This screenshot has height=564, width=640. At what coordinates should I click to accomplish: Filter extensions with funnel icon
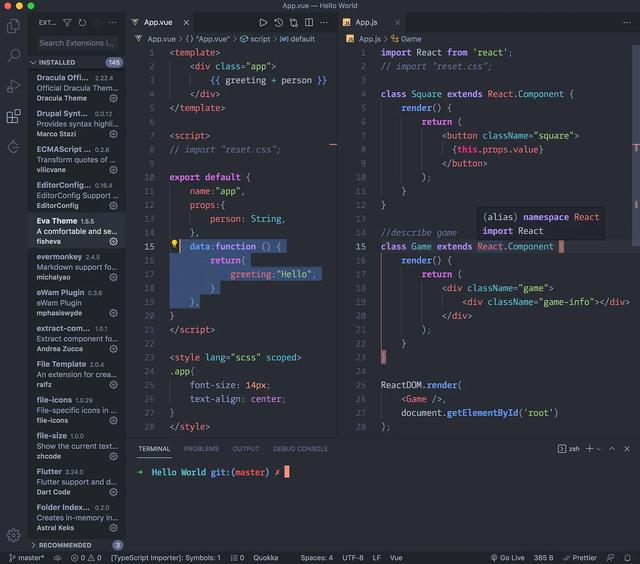coord(67,22)
